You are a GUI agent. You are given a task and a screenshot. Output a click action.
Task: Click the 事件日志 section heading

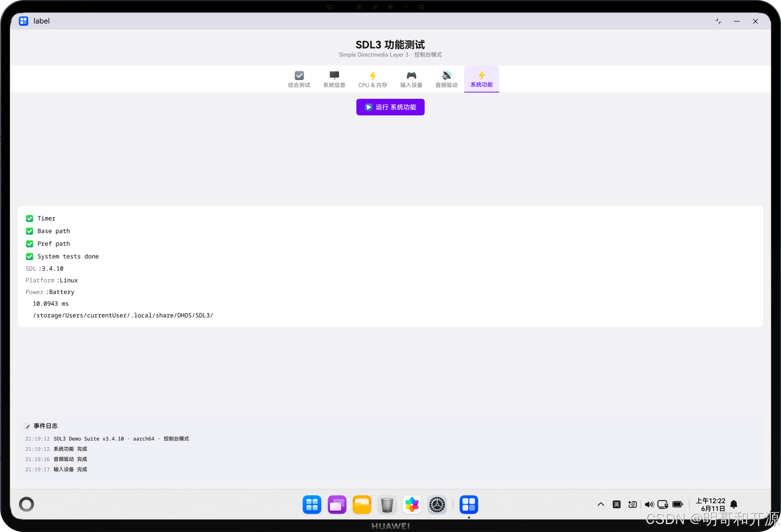click(x=46, y=426)
